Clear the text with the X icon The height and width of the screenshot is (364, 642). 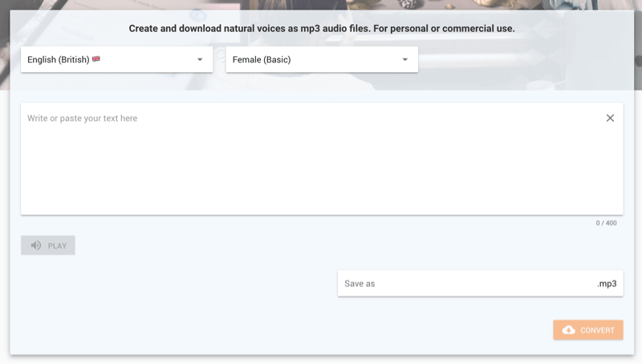tap(610, 118)
